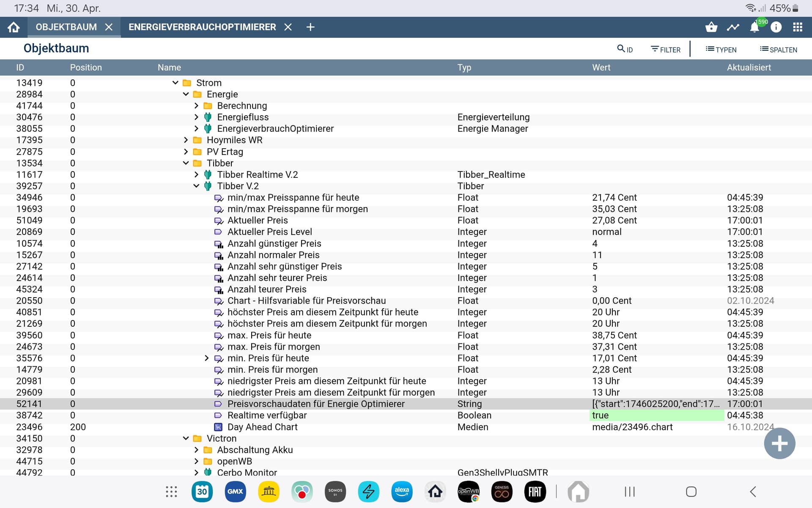812x508 pixels.
Task: Collapse the Victron folder
Action: point(186,438)
